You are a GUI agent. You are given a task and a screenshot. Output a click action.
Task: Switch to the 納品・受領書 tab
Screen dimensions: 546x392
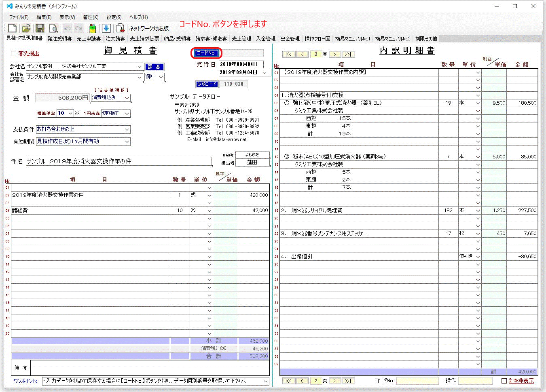[177, 39]
